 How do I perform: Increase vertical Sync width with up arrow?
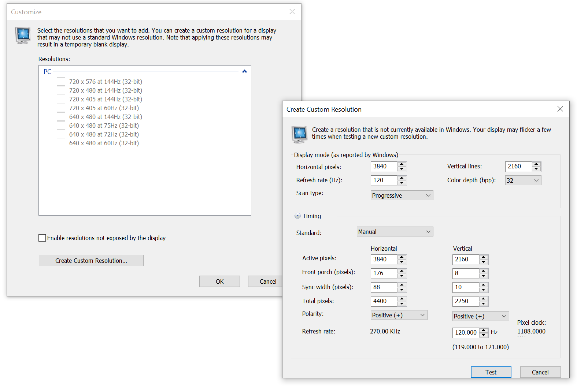[x=484, y=285]
